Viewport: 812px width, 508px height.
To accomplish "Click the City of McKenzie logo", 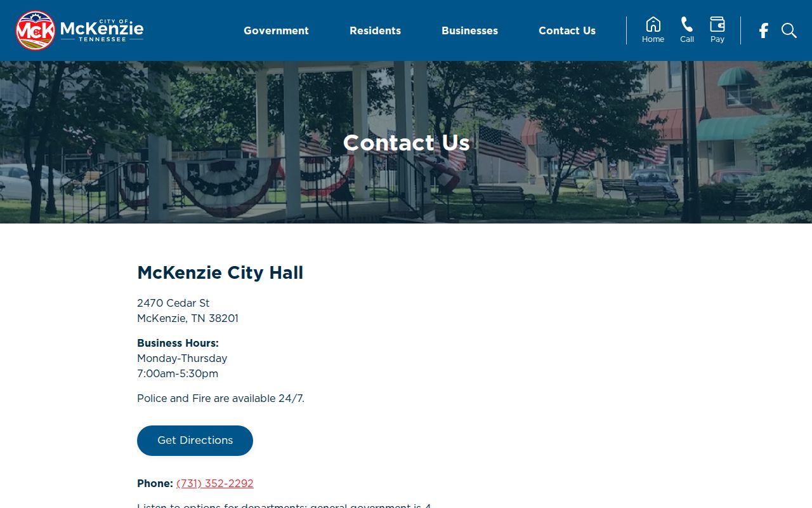I will click(x=79, y=30).
